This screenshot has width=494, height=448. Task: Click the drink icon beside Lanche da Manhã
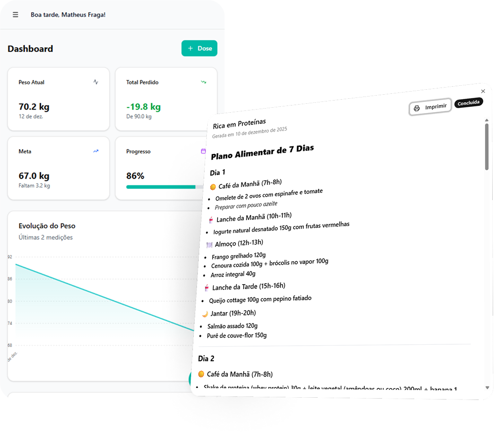[x=211, y=220]
